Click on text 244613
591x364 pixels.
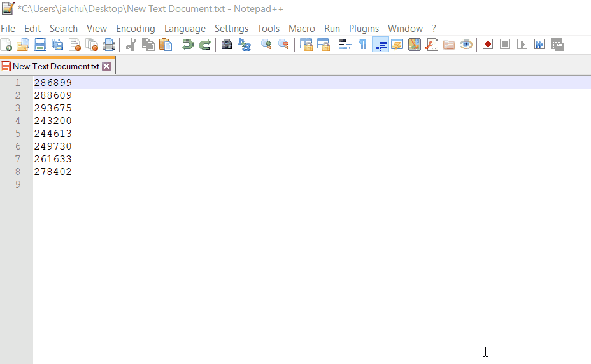[53, 134]
